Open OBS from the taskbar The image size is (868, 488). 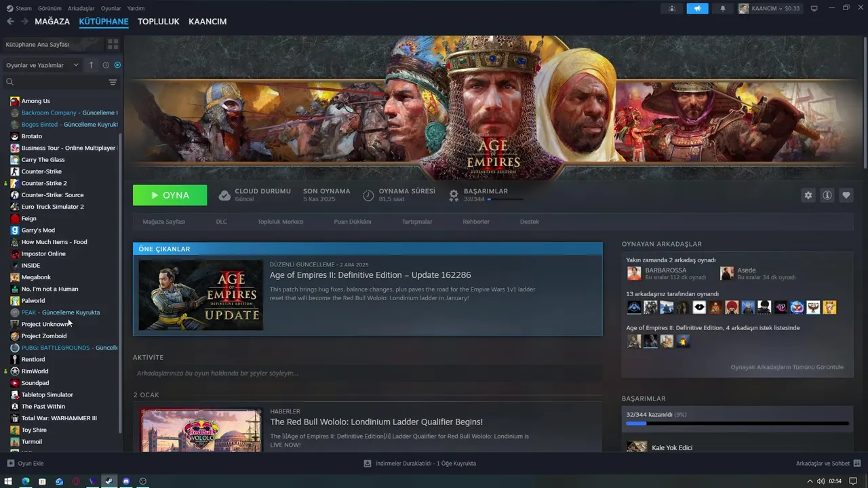[143, 481]
